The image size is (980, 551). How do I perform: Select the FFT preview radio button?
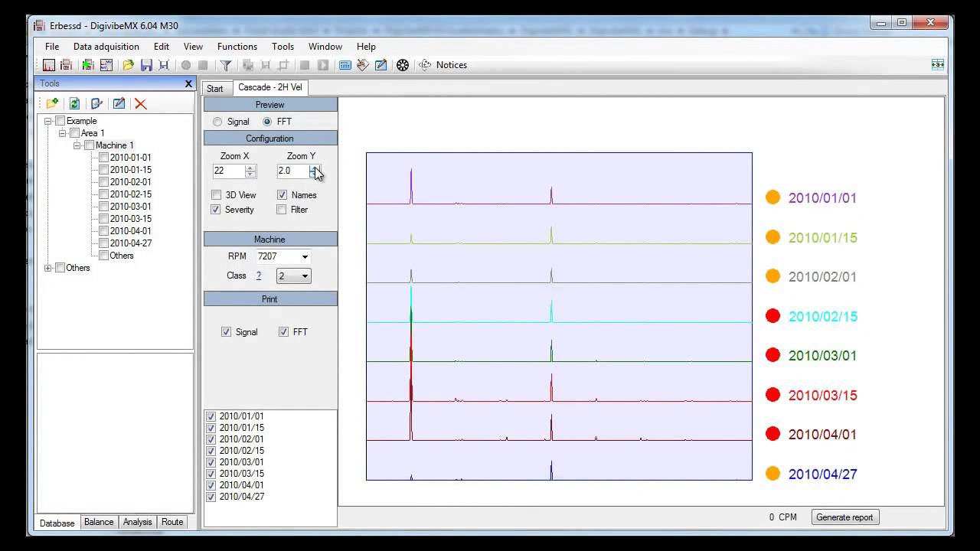coord(267,122)
